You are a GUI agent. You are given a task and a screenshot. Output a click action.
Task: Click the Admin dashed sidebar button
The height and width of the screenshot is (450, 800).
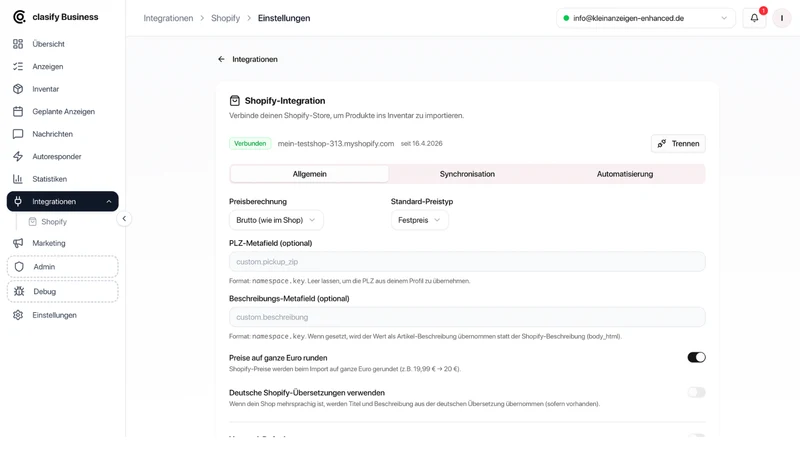[63, 266]
